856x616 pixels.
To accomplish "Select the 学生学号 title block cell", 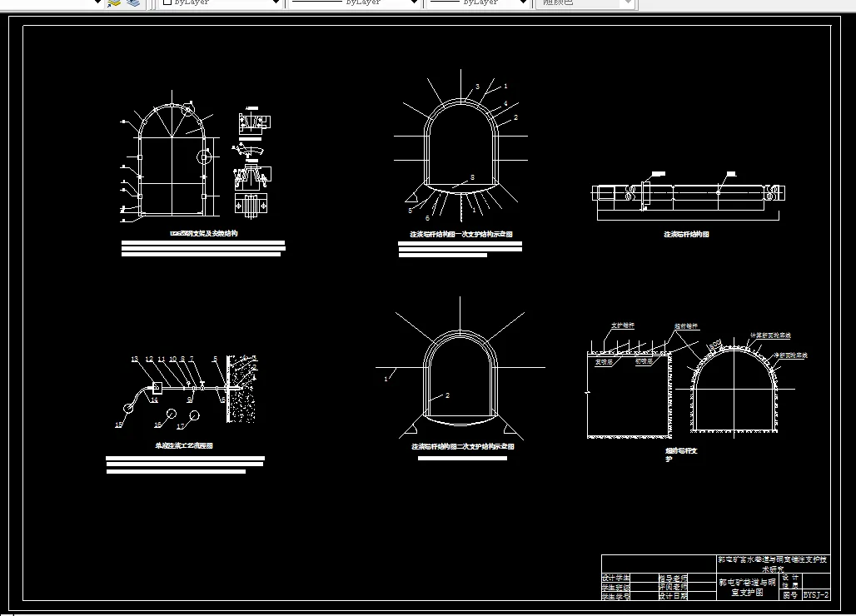I will (x=616, y=596).
